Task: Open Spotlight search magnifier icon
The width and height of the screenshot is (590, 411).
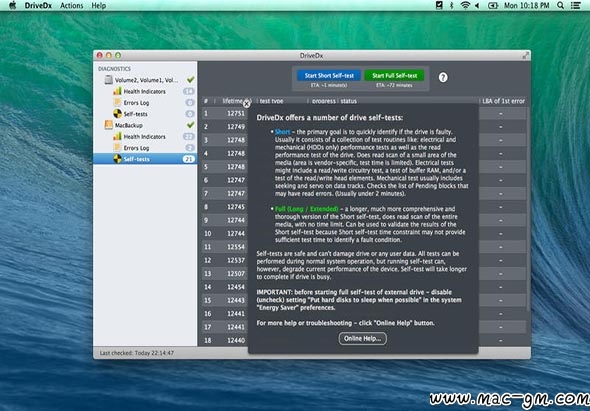Action: click(560, 5)
